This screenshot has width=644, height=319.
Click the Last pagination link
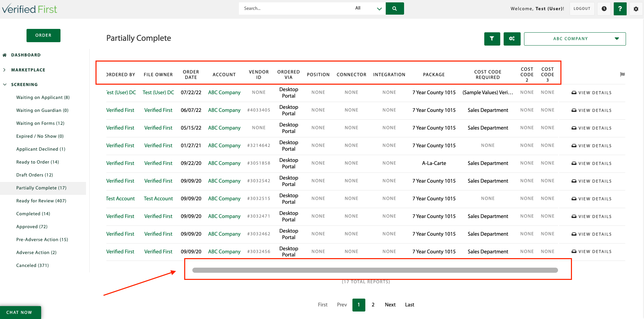pos(410,305)
